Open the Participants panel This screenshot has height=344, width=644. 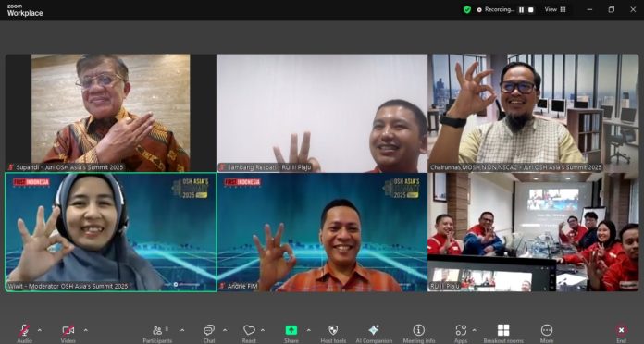(x=157, y=333)
